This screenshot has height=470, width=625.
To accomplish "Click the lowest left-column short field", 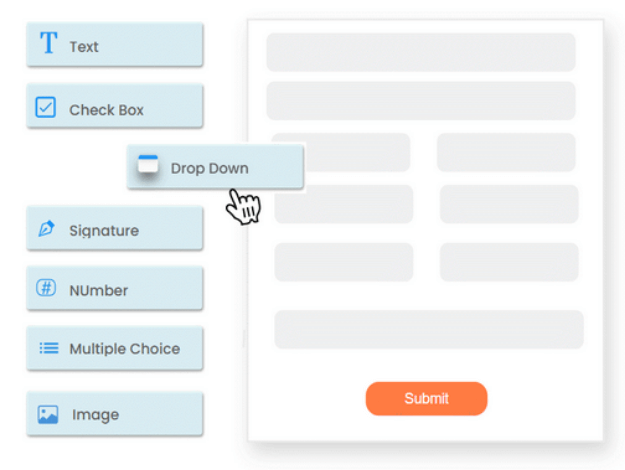I will pos(343,262).
